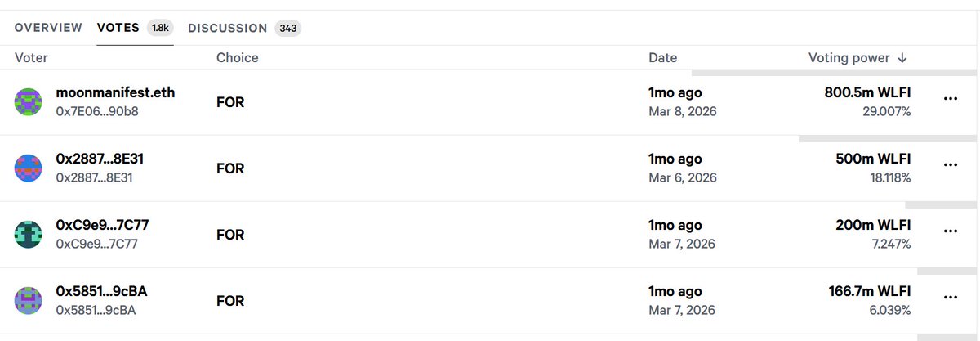980x341 pixels.
Task: Click the Date column header
Action: point(662,58)
